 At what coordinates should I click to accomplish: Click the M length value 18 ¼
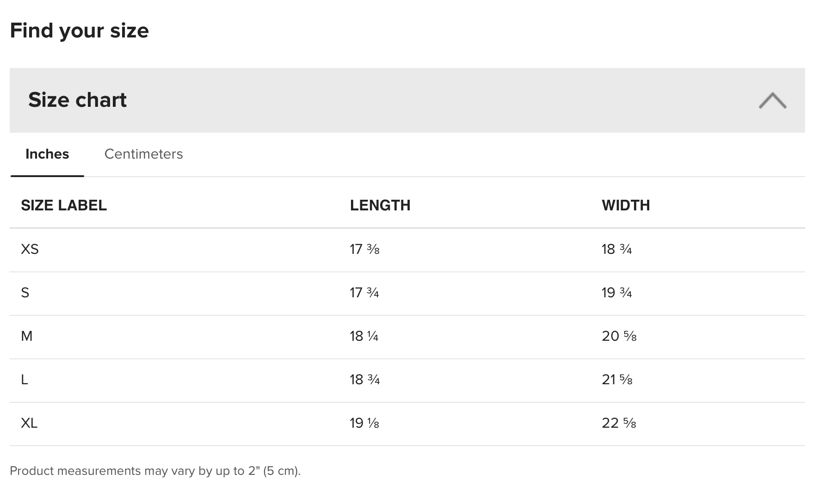tap(364, 336)
